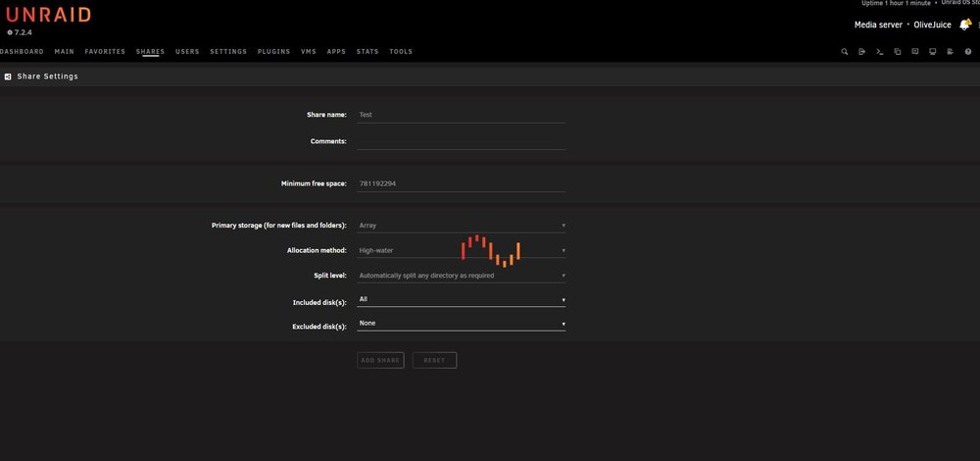Expand the Allocation method dropdown
This screenshot has height=461, width=980.
click(x=462, y=250)
